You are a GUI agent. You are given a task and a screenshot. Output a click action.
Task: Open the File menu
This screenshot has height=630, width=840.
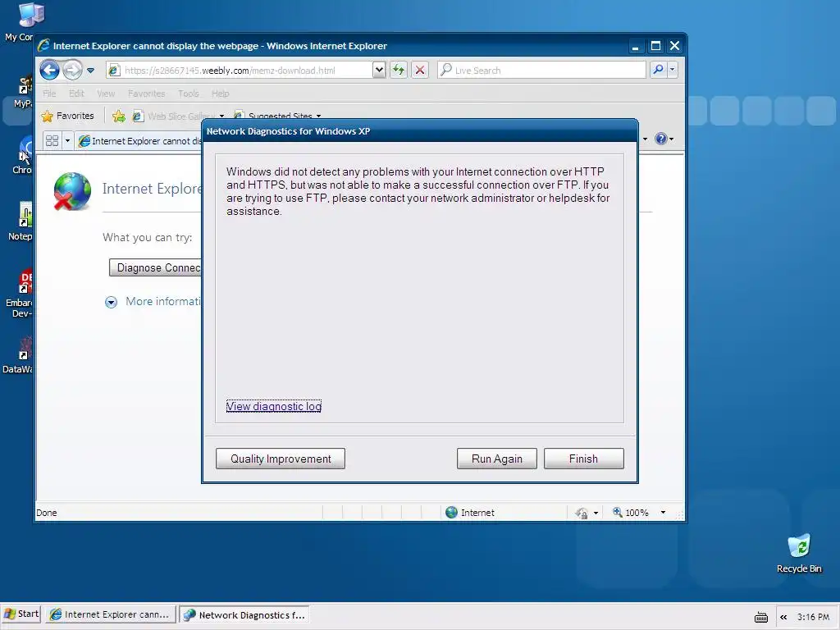49,94
